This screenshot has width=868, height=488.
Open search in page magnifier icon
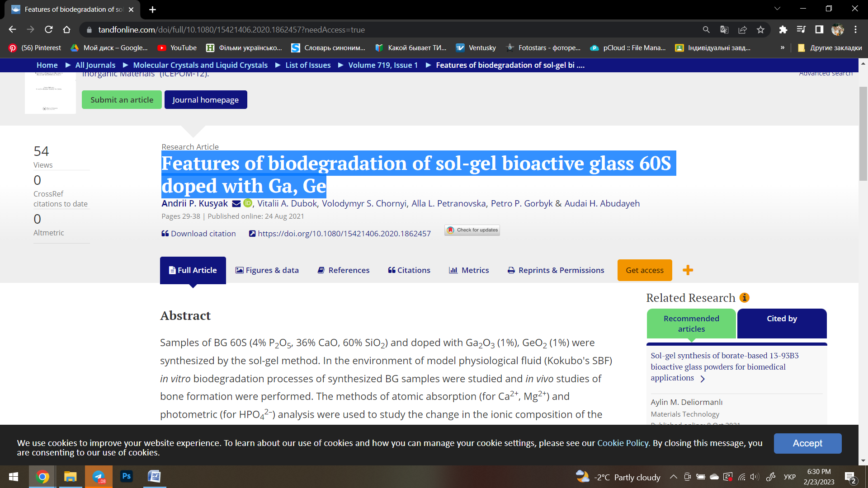coord(706,30)
